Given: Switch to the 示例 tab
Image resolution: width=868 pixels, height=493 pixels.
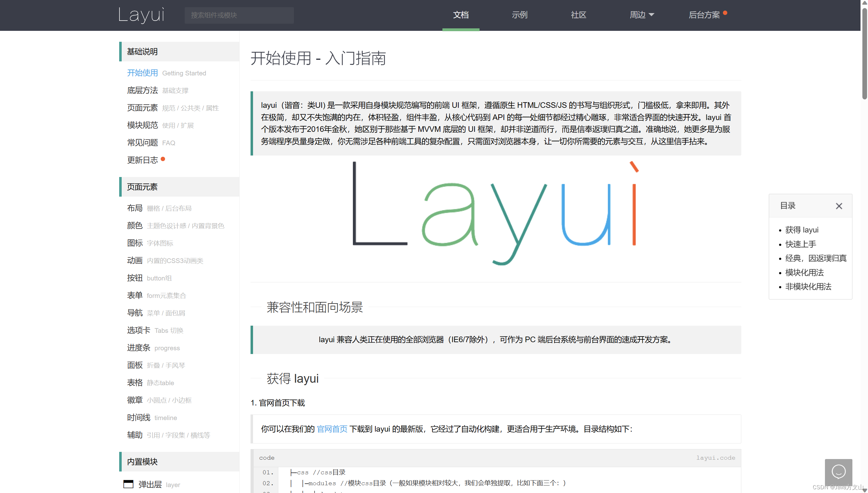Looking at the screenshot, I should click(x=519, y=15).
